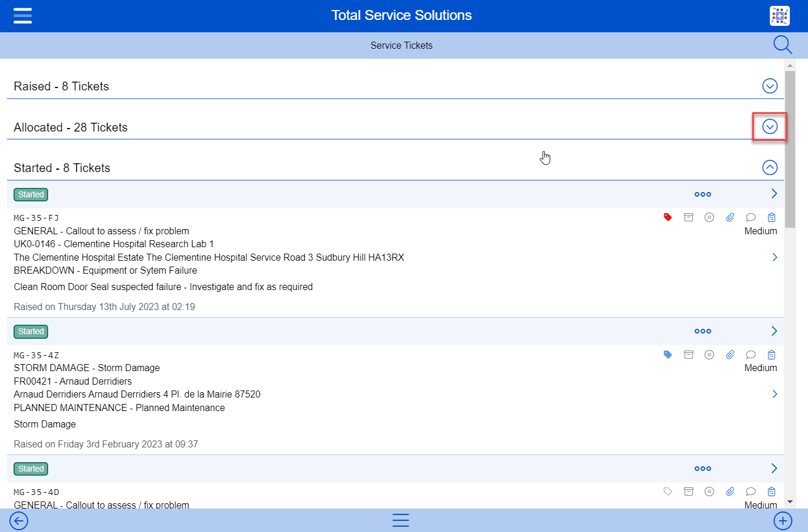The image size is (808, 532).
Task: Click Started status badge of MG-35-4D
Action: 31,469
